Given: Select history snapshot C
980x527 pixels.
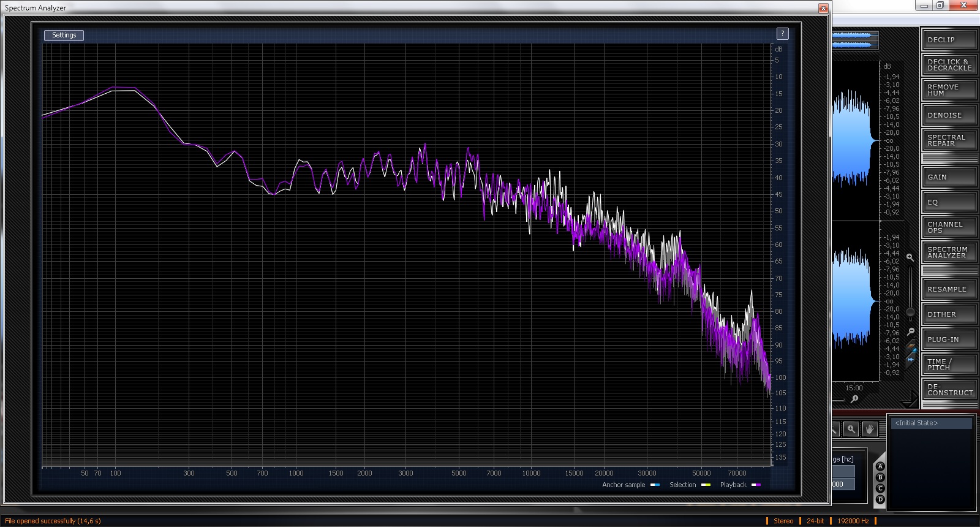Looking at the screenshot, I should click(x=881, y=488).
